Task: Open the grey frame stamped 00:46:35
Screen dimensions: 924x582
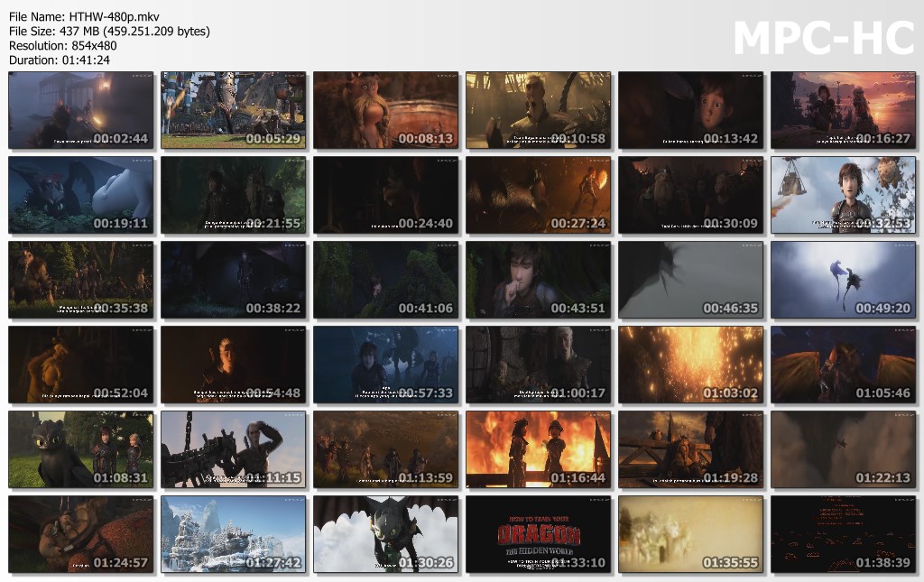Action: (690, 280)
